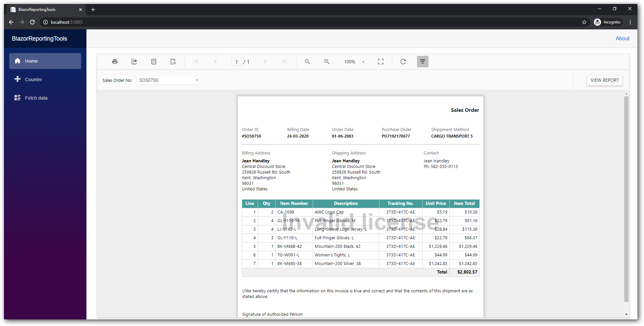The width and height of the screenshot is (644, 326).
Task: Refresh the report preview
Action: coord(403,61)
